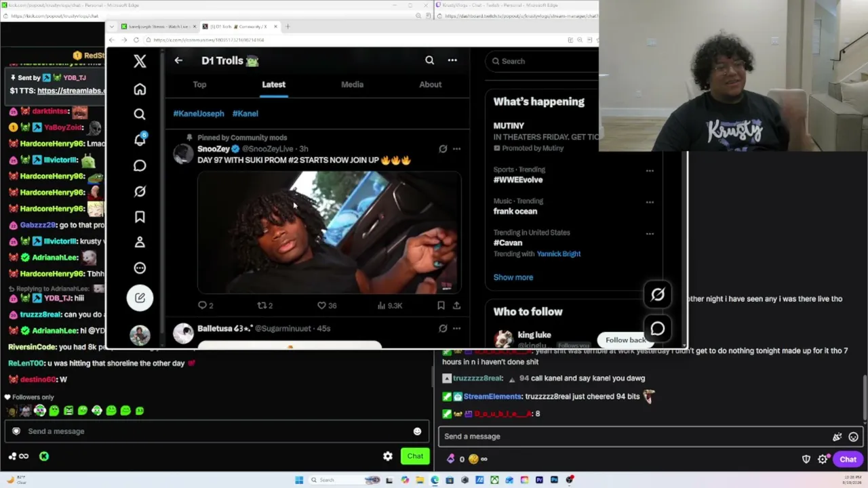The image size is (868, 488).
Task: Play SnooZey's post video thumbnail
Action: [x=329, y=232]
